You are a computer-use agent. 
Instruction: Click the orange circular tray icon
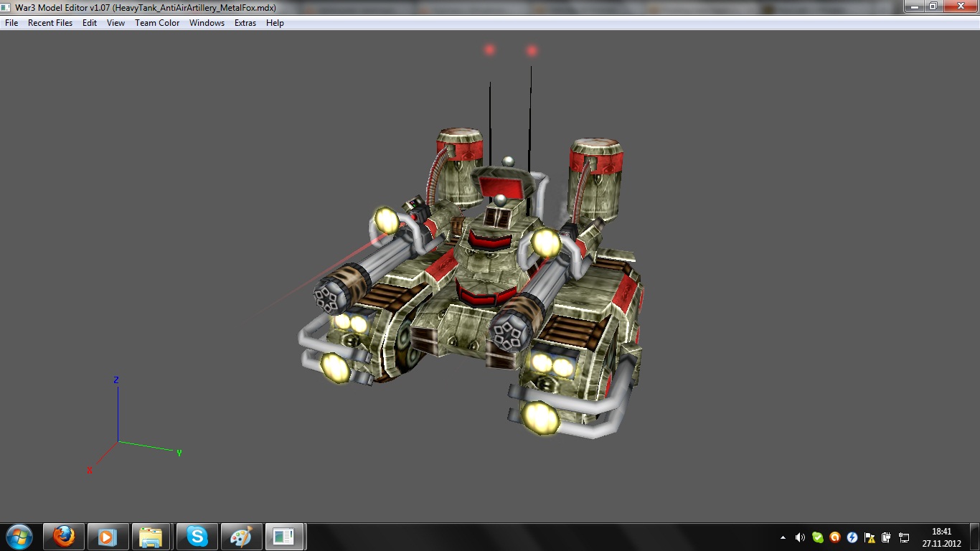tap(834, 537)
